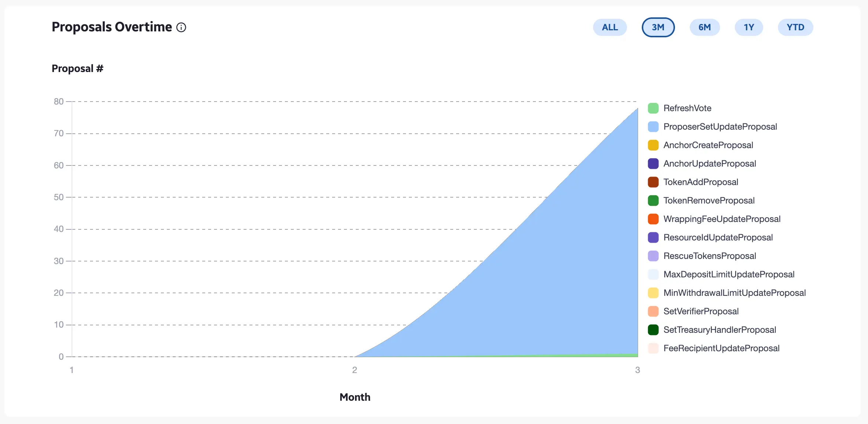The width and height of the screenshot is (868, 424).
Task: Click the Proposal # axis title
Action: point(77,69)
